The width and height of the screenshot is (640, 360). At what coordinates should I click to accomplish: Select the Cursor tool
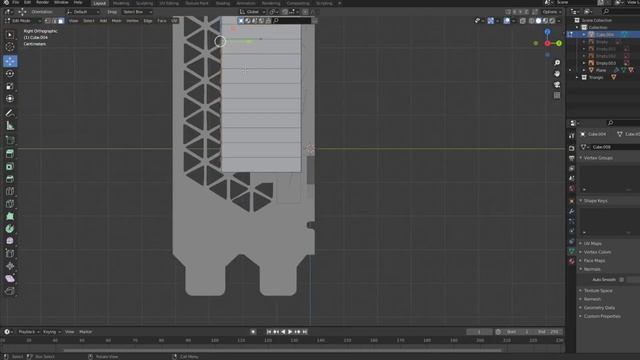(10, 47)
